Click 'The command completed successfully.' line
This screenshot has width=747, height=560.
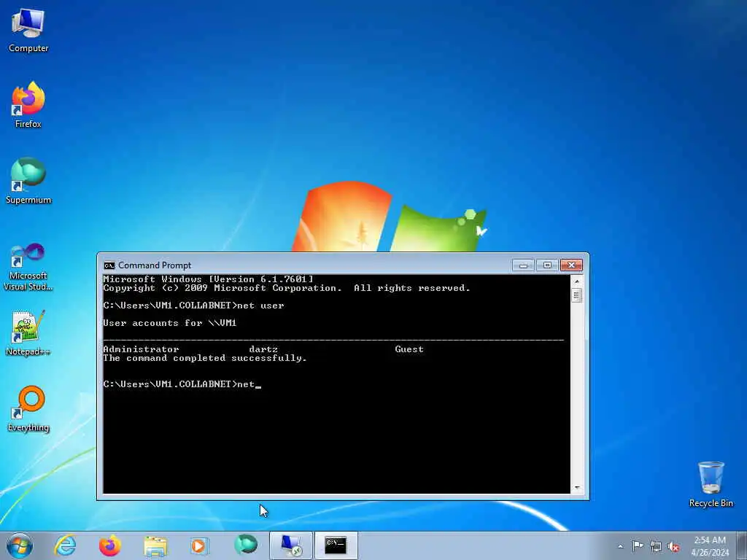pyautogui.click(x=205, y=358)
